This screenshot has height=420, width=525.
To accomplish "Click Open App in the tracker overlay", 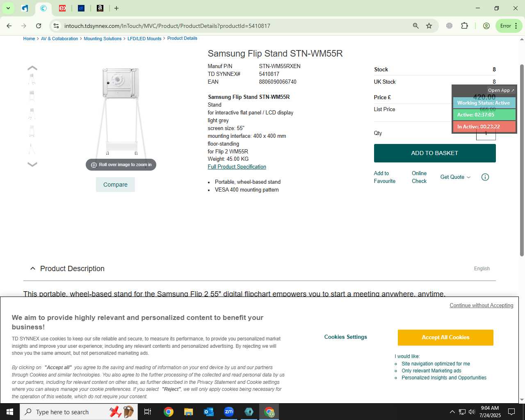I will [501, 90].
